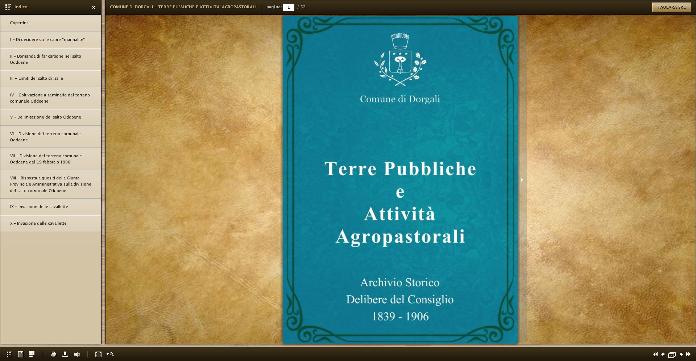Open the Copertina entry in index
The width and height of the screenshot is (696, 361).
[51, 23]
